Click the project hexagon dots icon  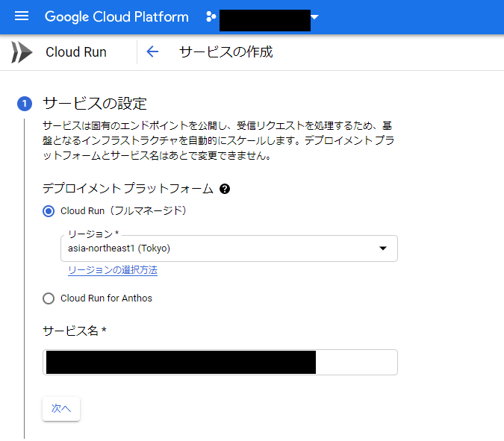coord(211,16)
